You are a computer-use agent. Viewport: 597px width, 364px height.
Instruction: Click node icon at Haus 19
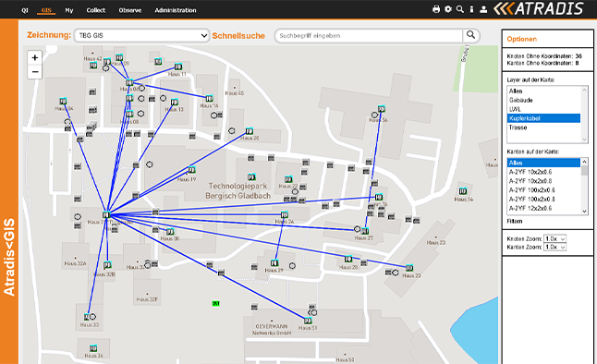(x=192, y=170)
